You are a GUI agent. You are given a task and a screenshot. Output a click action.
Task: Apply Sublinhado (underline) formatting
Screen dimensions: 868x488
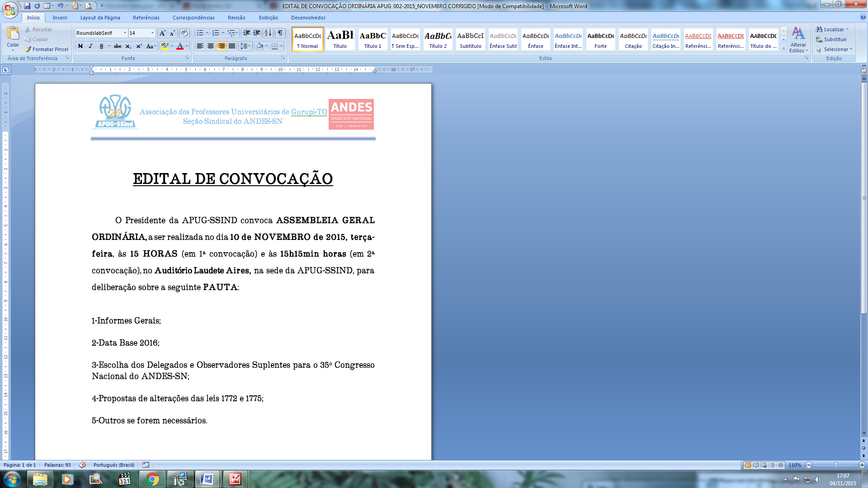102,46
